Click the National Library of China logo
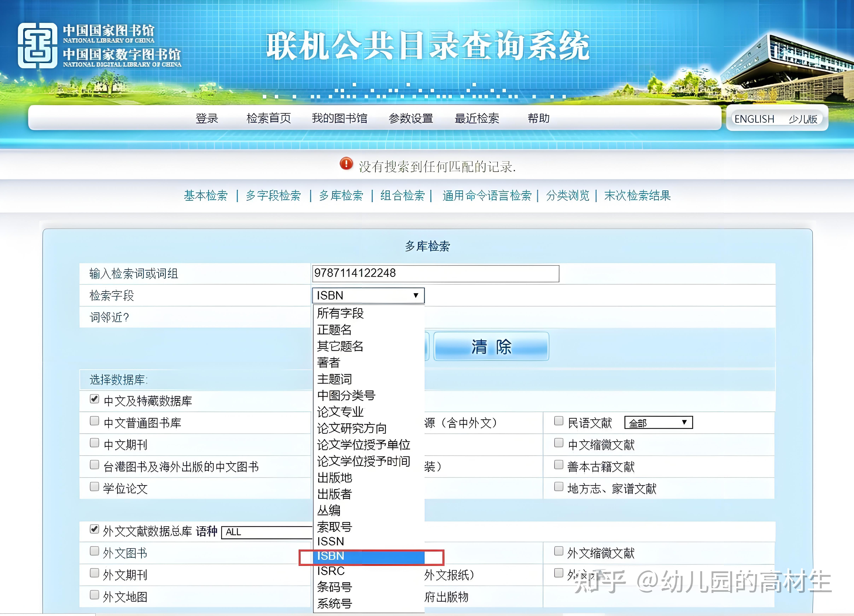Image resolution: width=854 pixels, height=616 pixels. tap(38, 45)
